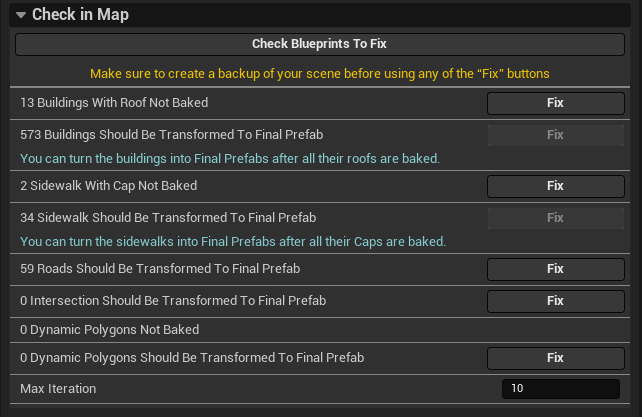Click the cyan hint about baking sidewalk Caps

tap(232, 241)
